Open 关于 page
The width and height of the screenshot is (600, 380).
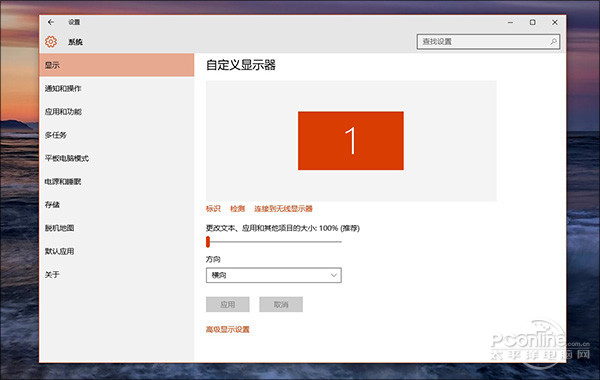click(117, 275)
